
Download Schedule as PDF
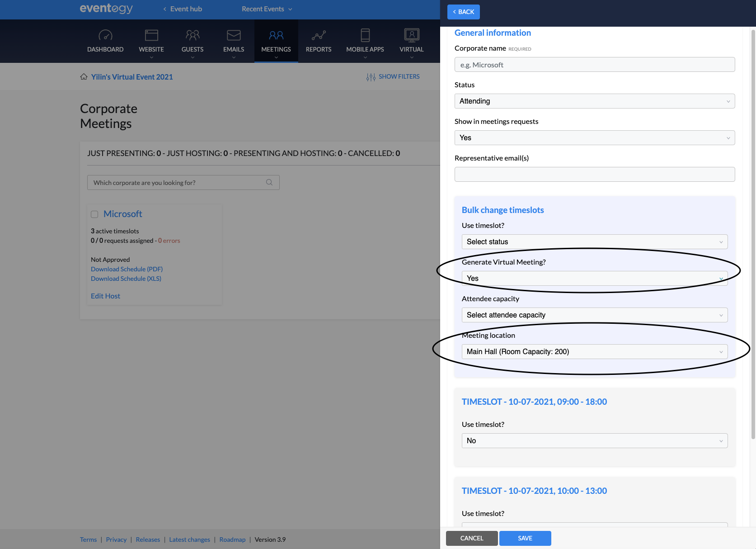point(127,269)
